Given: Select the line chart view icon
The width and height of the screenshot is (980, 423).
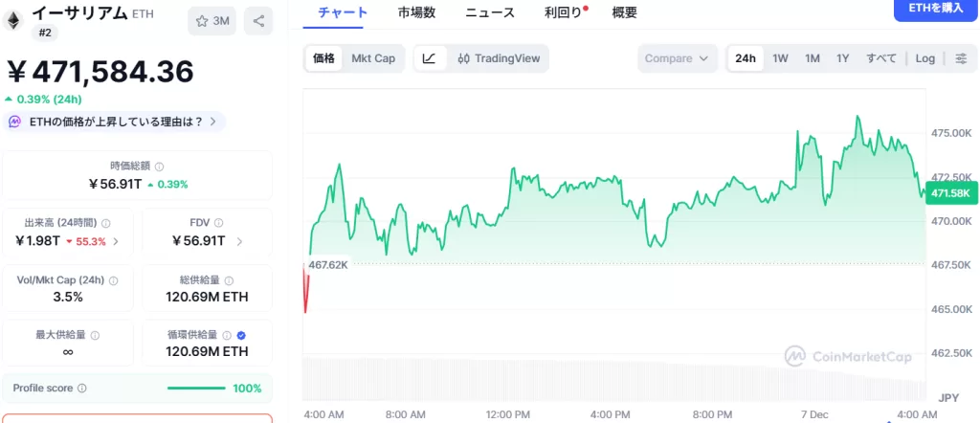Looking at the screenshot, I should point(429,58).
